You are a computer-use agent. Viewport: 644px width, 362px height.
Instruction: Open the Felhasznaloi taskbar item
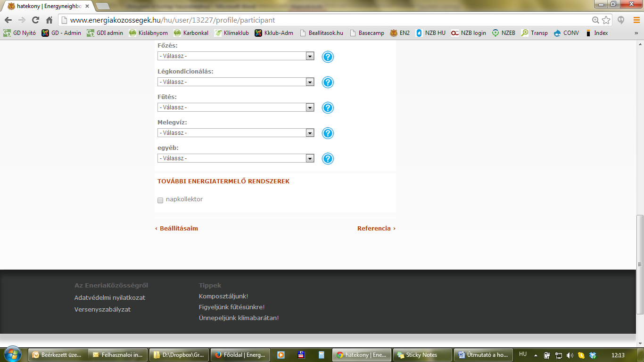(118, 355)
